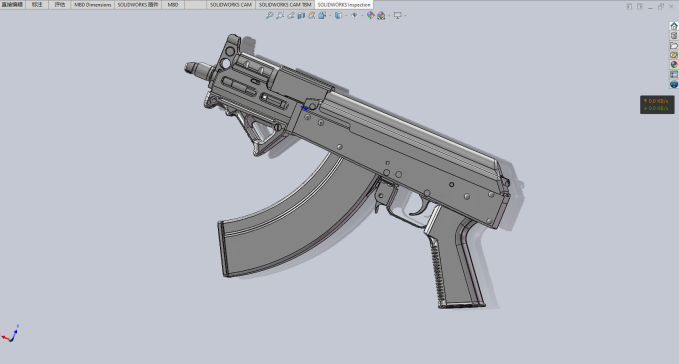Open the Appearances color ball task pane tab
The height and width of the screenshot is (364, 679).
coord(674,64)
